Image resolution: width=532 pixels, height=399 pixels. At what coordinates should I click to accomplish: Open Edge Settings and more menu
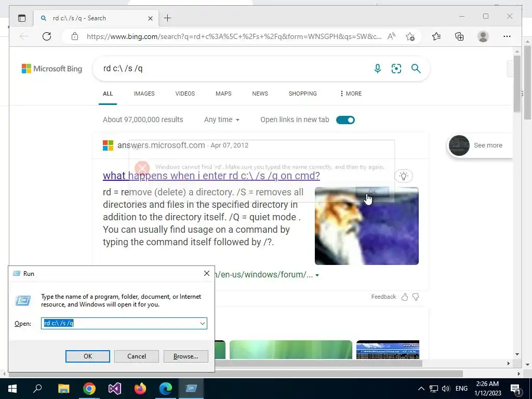click(x=507, y=36)
